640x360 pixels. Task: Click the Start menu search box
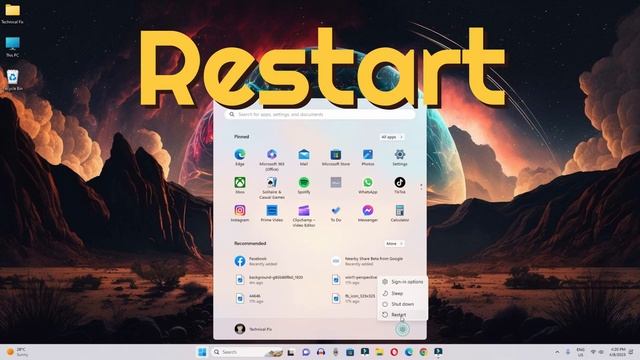pyautogui.click(x=320, y=115)
